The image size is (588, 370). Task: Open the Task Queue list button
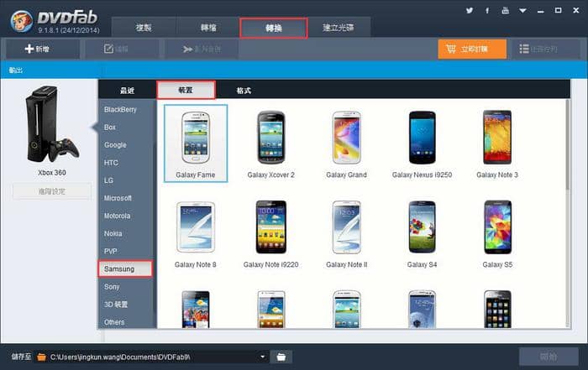(x=544, y=49)
